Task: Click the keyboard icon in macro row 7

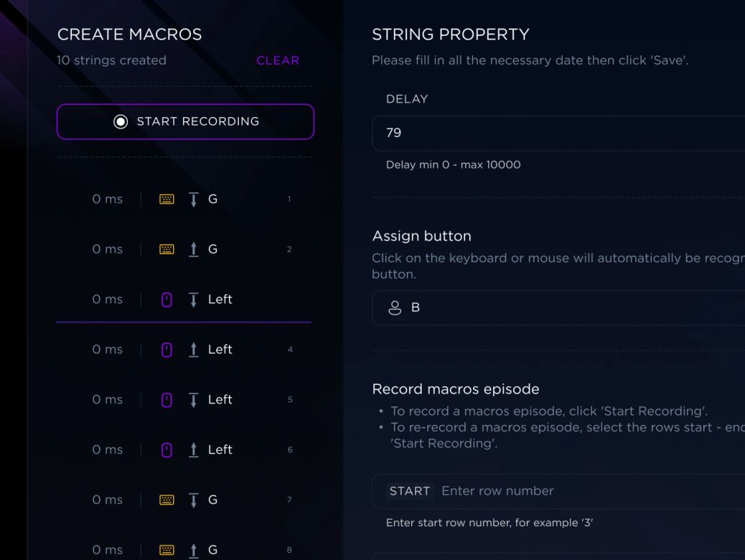Action: [167, 500]
